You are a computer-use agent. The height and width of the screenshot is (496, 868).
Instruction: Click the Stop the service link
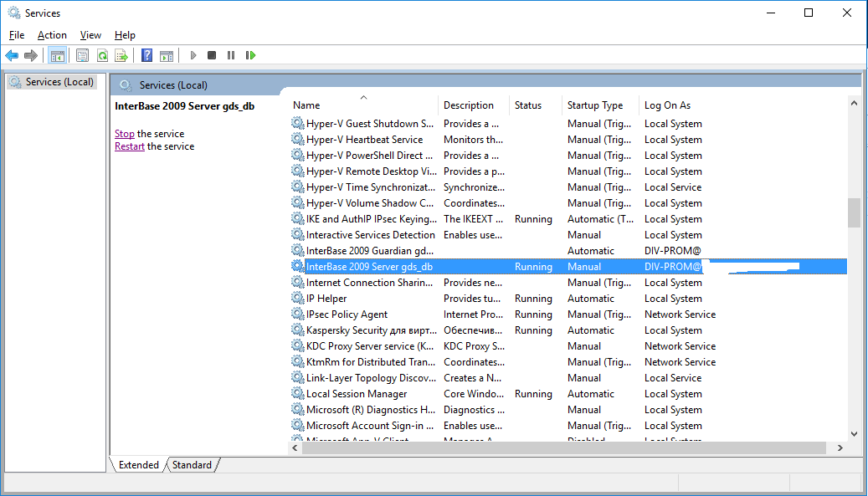coord(124,134)
